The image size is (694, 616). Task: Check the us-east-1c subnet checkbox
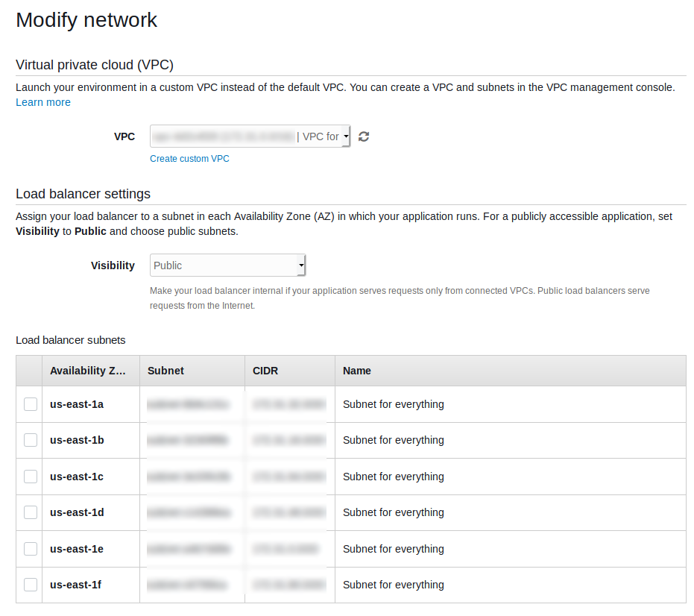tap(30, 477)
